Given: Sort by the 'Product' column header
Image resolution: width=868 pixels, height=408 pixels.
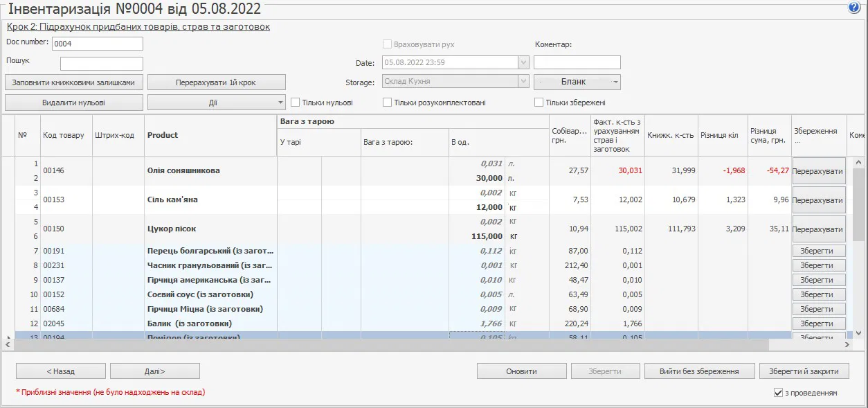Looking at the screenshot, I should pyautogui.click(x=163, y=135).
